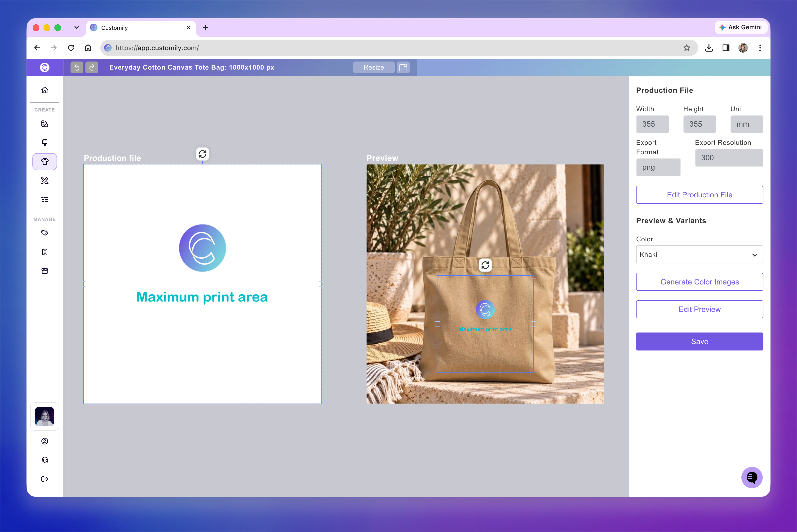Select the Customily browser tab

[x=141, y=28]
